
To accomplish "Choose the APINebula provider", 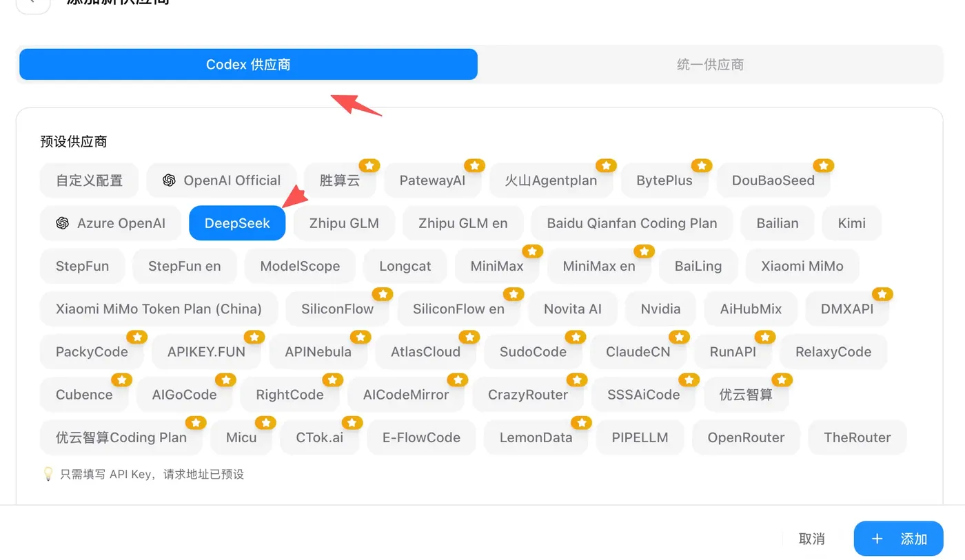I will pos(318,351).
